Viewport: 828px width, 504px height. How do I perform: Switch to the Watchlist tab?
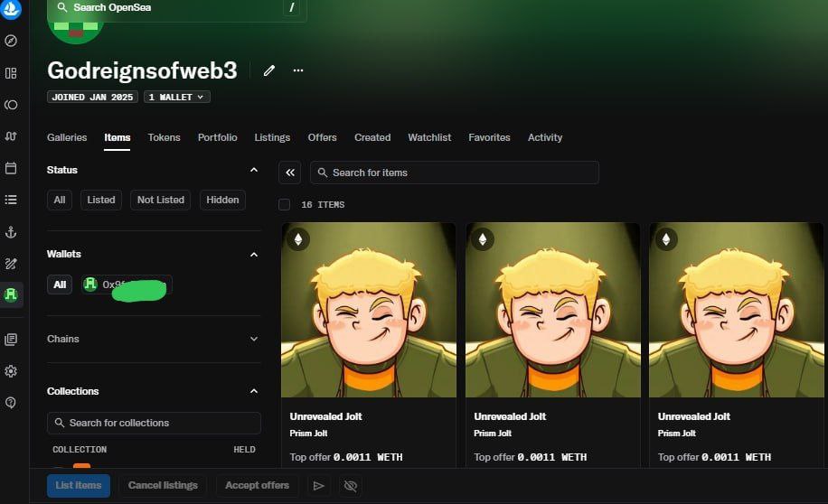(429, 137)
